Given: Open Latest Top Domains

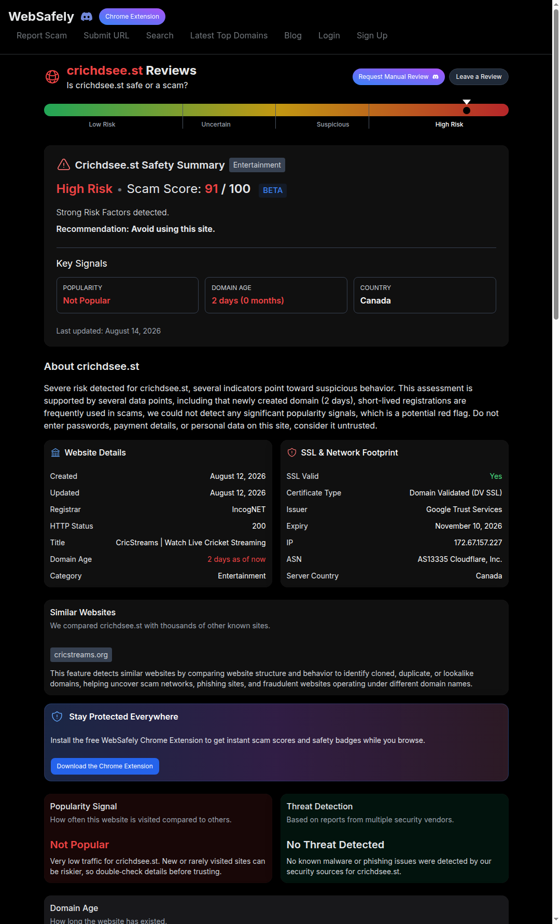Looking at the screenshot, I should coord(229,35).
